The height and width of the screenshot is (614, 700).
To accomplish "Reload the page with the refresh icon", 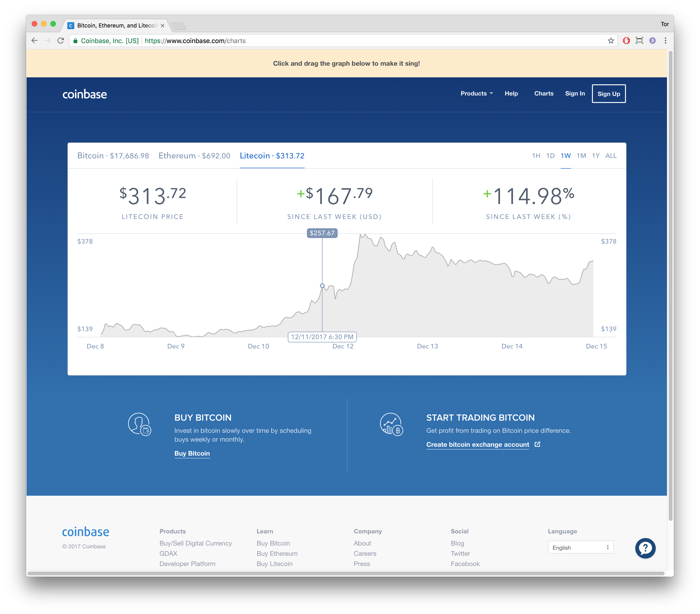I will (x=61, y=41).
